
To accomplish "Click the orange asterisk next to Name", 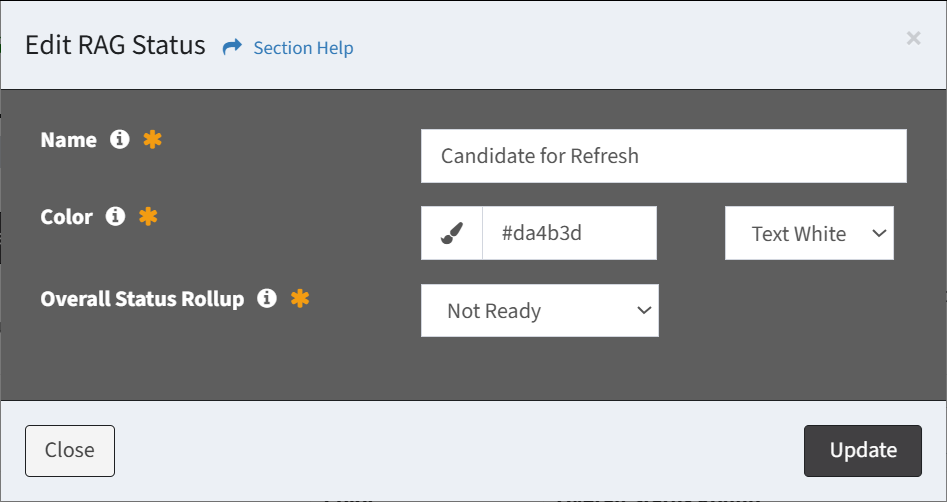I will (152, 140).
